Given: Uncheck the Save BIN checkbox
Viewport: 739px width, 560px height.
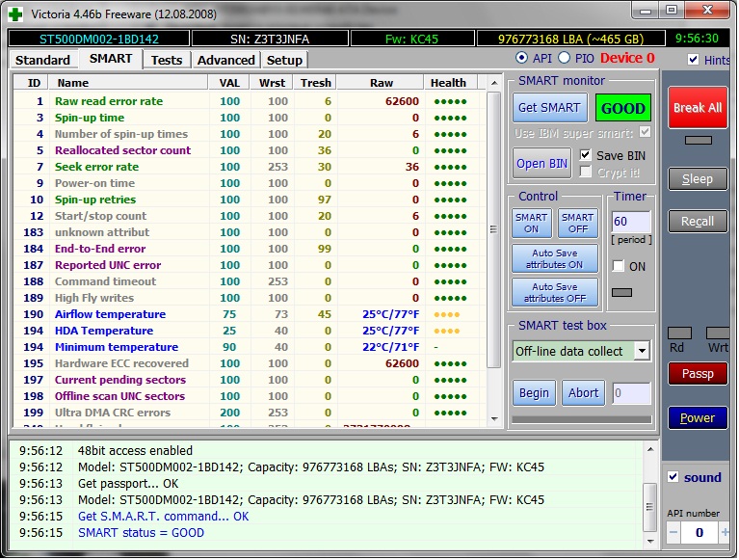Looking at the screenshot, I should pos(586,155).
